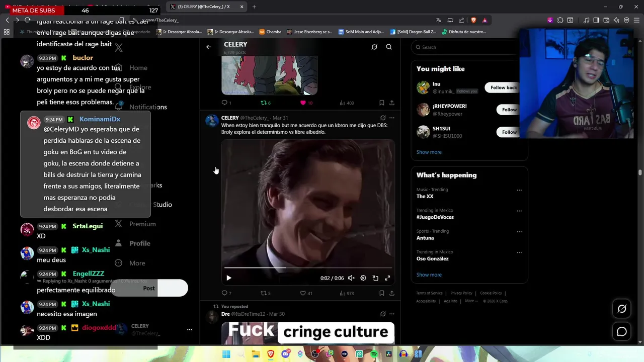The image size is (644, 362).
Task: Play the Patrick Bateman video
Action: [x=228, y=278]
